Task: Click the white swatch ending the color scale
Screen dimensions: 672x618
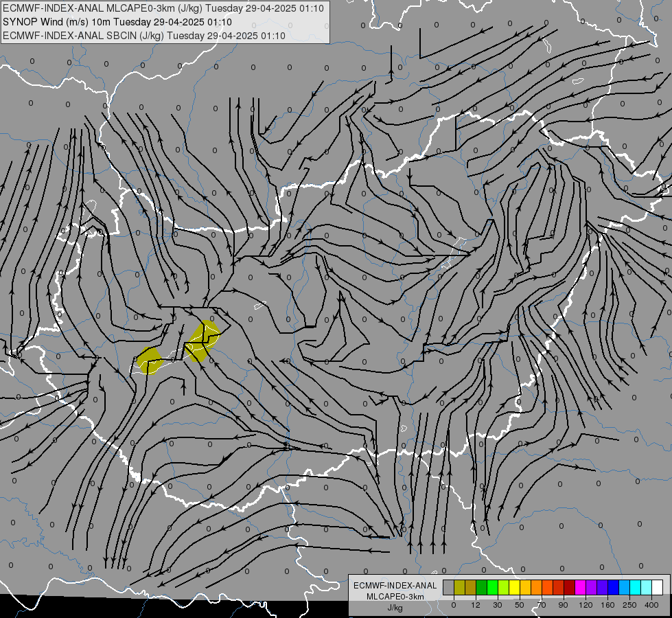Action: [658, 587]
